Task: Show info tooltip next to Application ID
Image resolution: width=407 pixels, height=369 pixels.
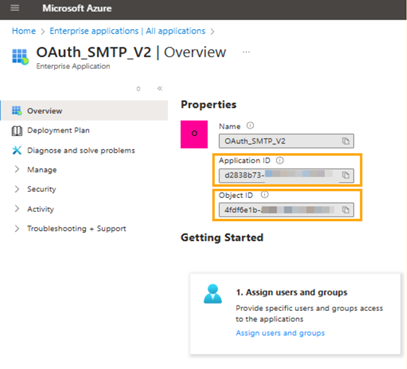Action: pyautogui.click(x=280, y=160)
